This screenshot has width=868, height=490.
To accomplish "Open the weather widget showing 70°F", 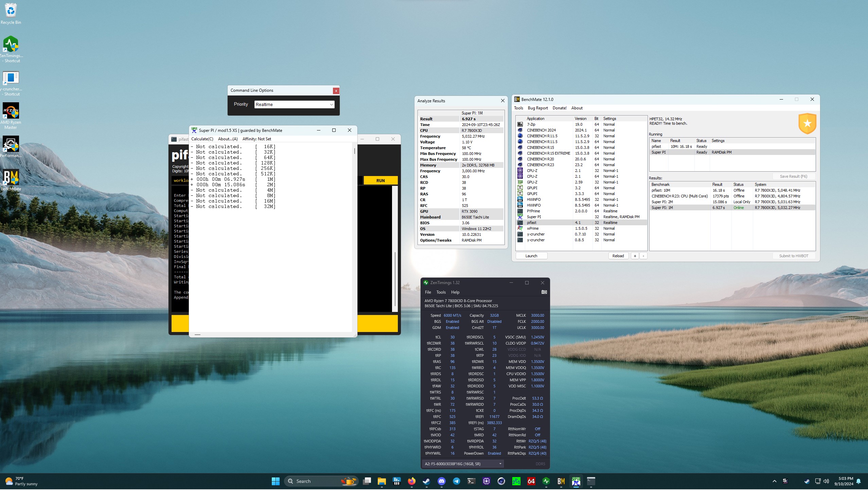I will [21, 482].
